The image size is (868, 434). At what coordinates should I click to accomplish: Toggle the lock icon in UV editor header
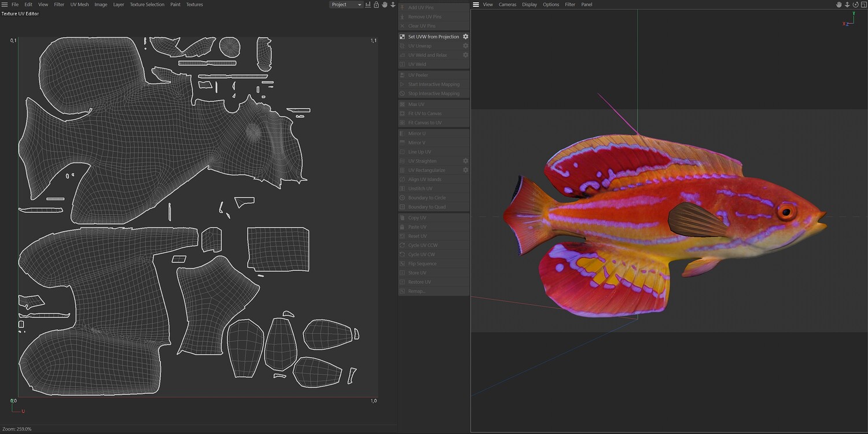pyautogui.click(x=376, y=5)
